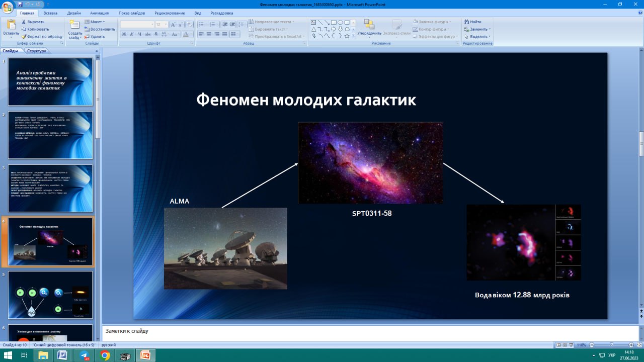
Task: Select the isosceles triangle shape in gallery
Action: coord(314,29)
